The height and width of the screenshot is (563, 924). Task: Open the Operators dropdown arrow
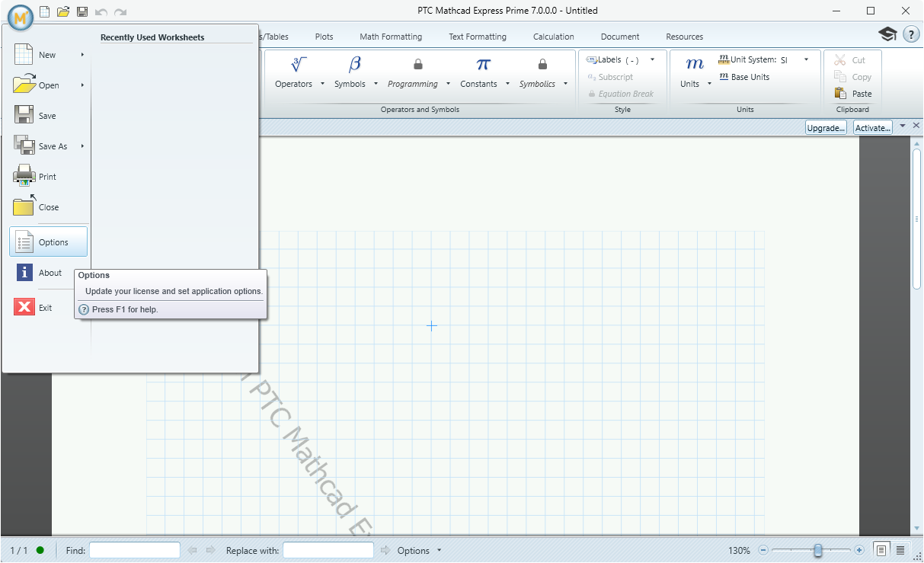coord(322,84)
